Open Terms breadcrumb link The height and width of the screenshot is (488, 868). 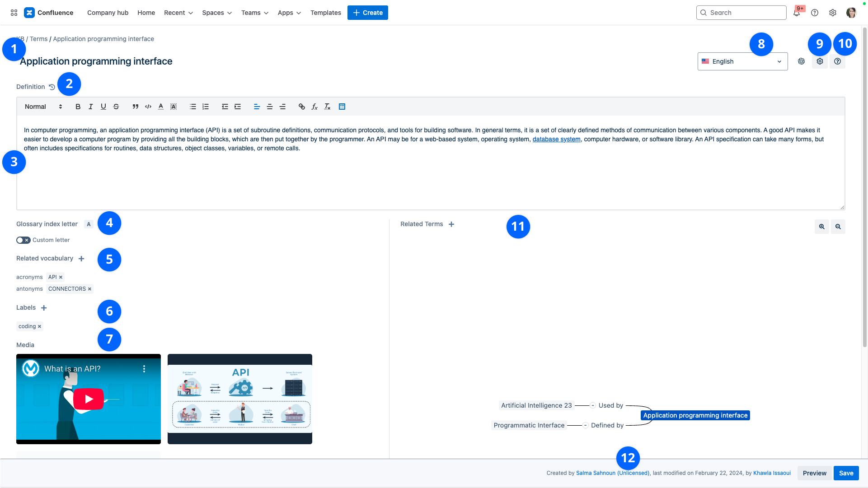(x=38, y=39)
